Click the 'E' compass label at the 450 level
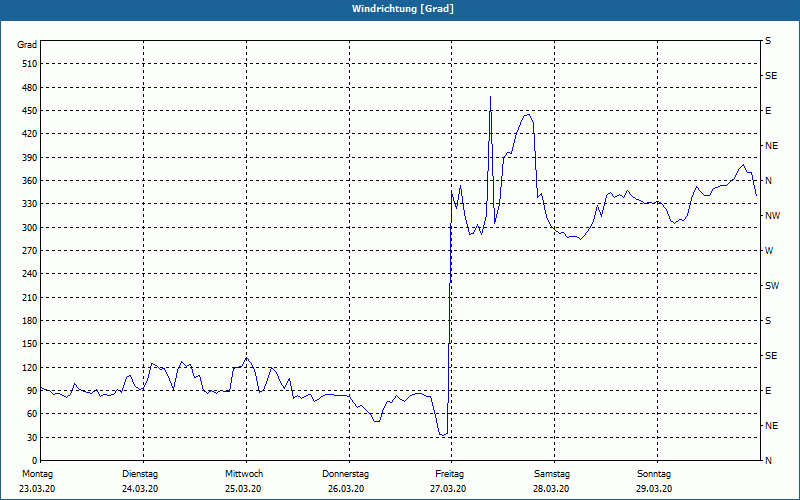 768,111
